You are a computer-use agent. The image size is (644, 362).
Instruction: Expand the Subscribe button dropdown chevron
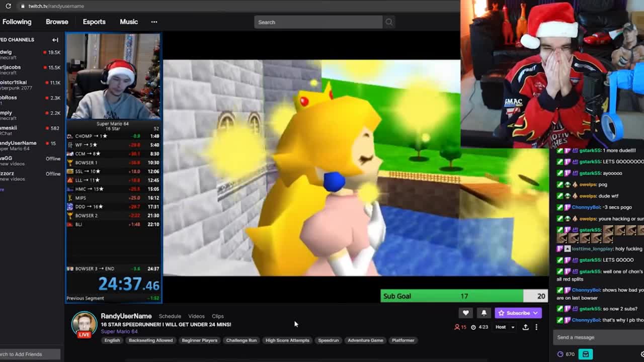pos(536,313)
